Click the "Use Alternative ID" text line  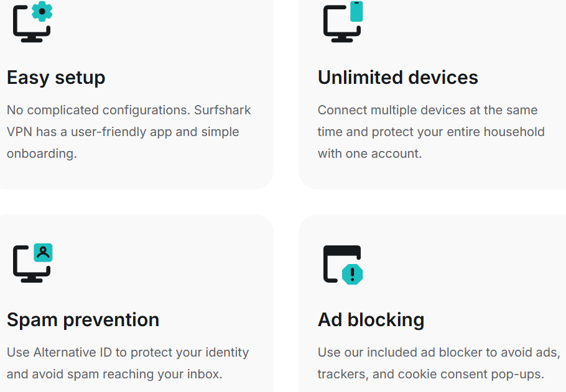click(128, 353)
